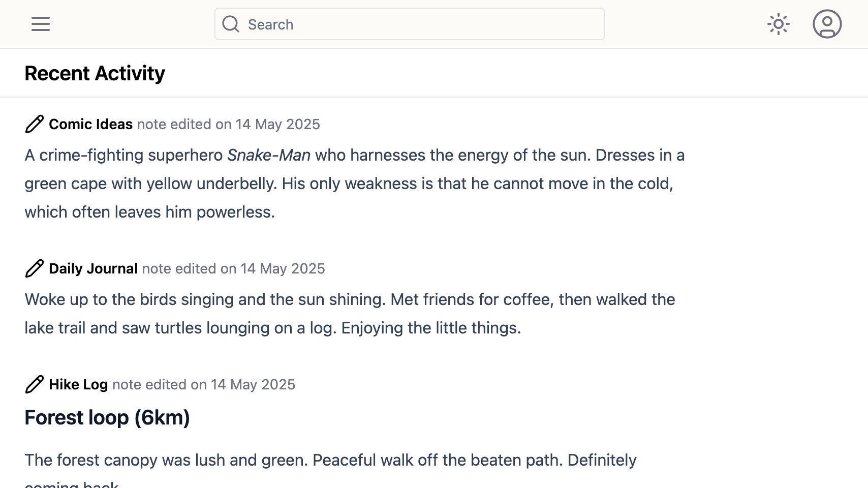Click the magnifier icon in search bar
This screenshot has height=488, width=868.
231,24
